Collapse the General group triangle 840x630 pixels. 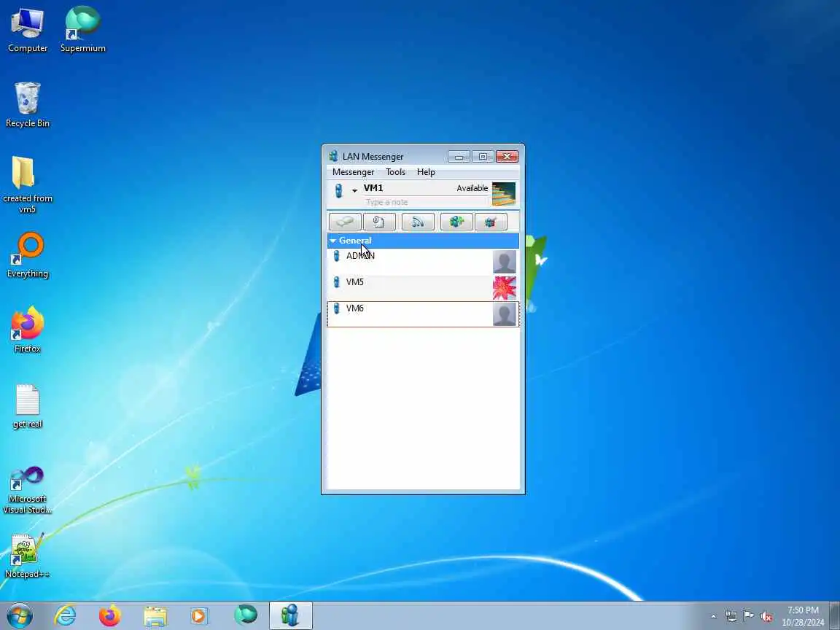[x=332, y=241]
